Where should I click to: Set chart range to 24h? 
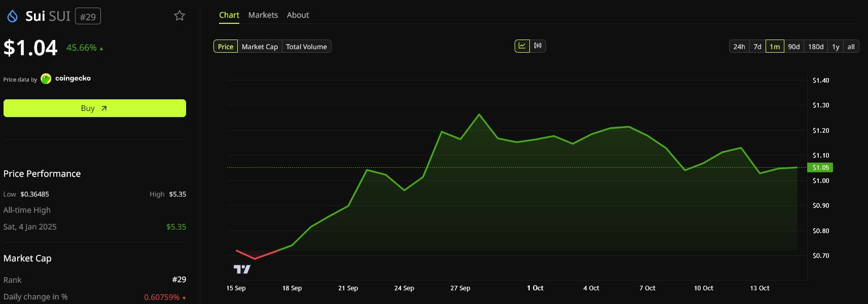pos(739,47)
